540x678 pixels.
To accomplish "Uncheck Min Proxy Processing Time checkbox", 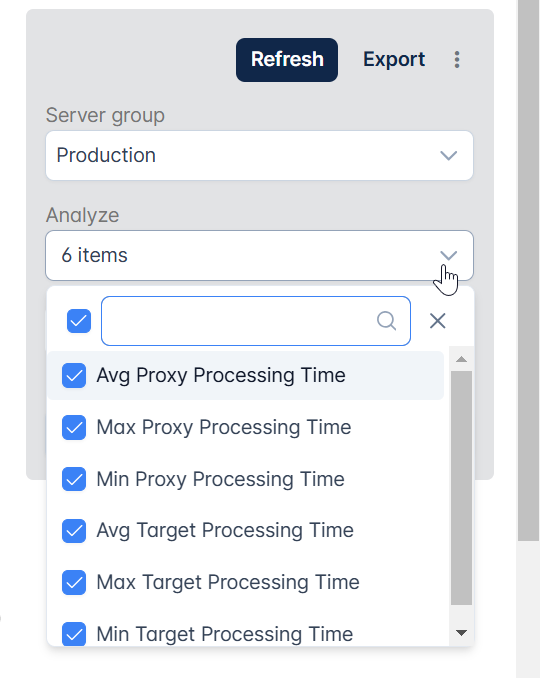I will pos(74,479).
